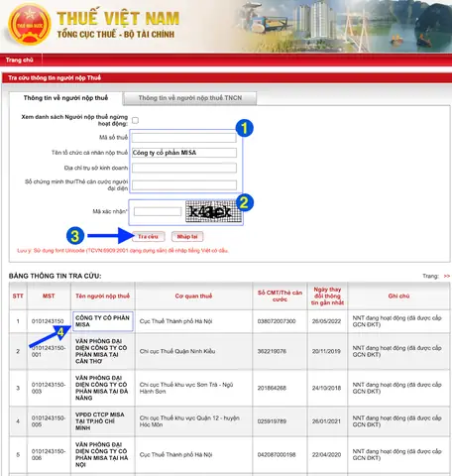Click the Tra cứu search button
The width and height of the screenshot is (452, 476).
pyautogui.click(x=148, y=237)
